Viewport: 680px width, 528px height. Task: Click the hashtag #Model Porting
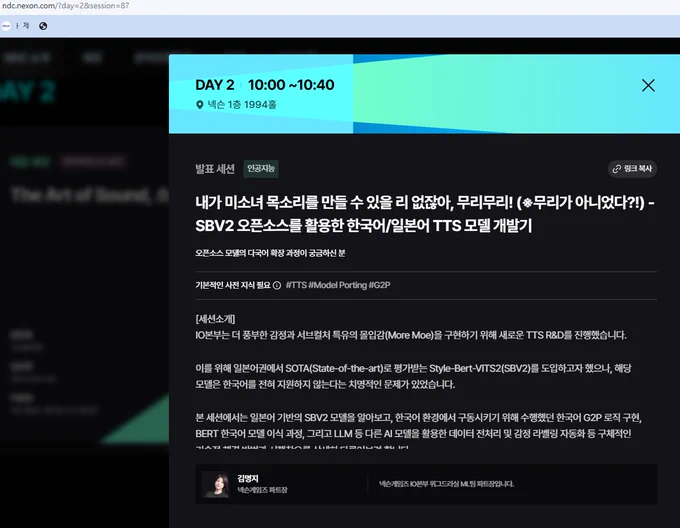337,285
